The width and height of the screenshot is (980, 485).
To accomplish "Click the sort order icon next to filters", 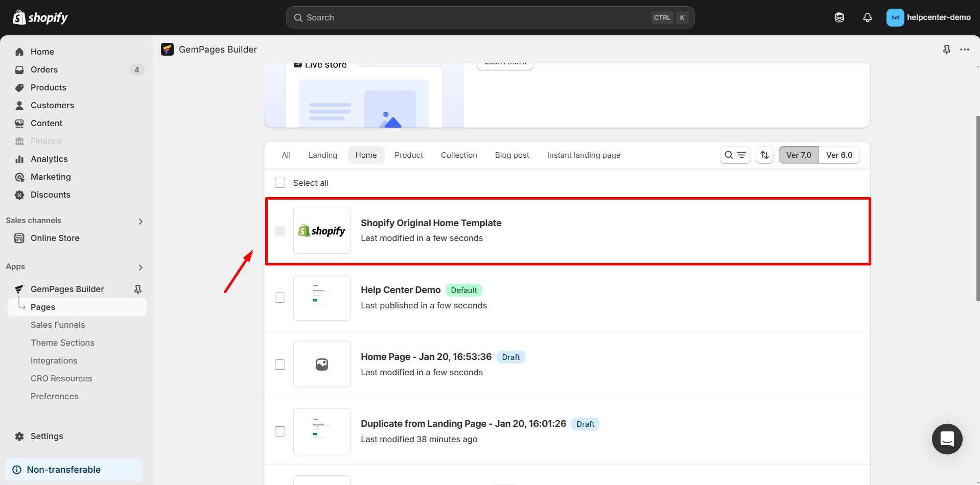I will coord(764,155).
